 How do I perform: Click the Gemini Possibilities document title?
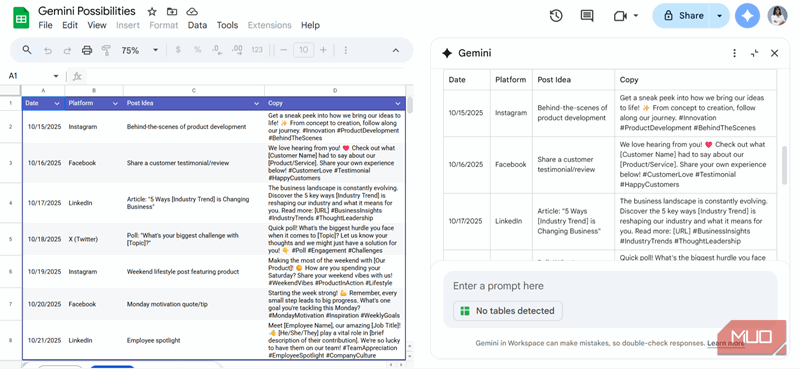(x=87, y=11)
